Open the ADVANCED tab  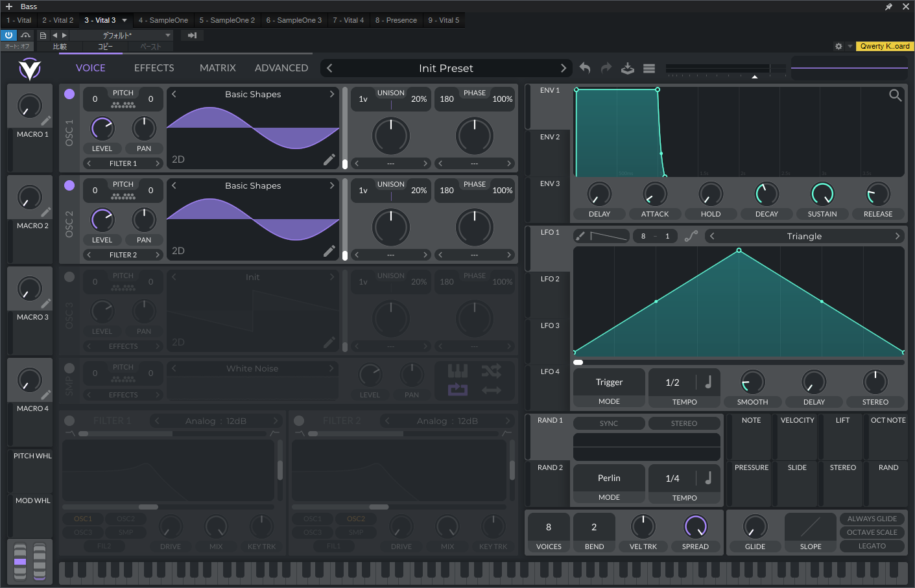[x=281, y=68]
